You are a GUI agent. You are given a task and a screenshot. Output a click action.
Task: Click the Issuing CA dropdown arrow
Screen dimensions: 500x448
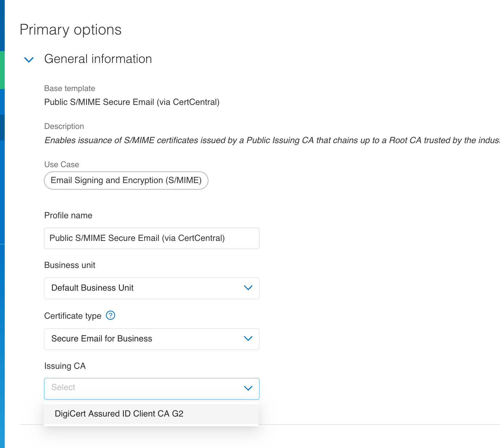(248, 388)
